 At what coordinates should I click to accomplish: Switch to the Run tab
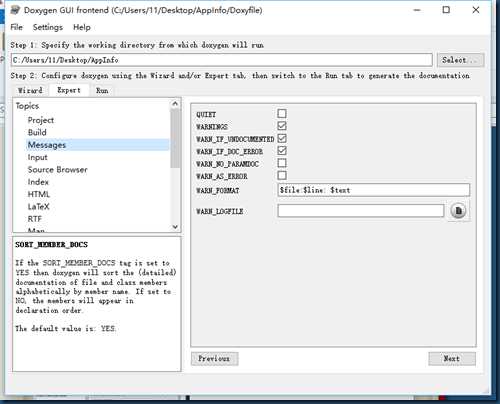(x=102, y=90)
